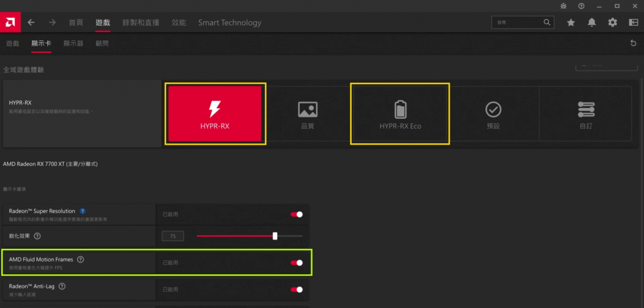The height and width of the screenshot is (308, 644).
Task: Switch to the 顯示卡 sub-tab
Action: point(42,43)
